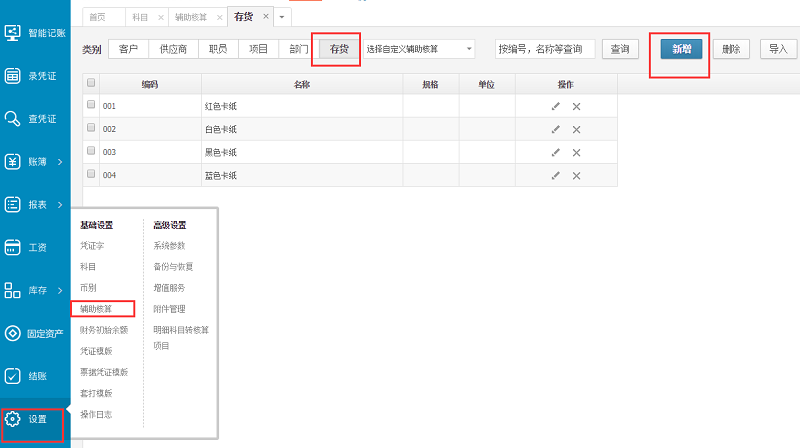Image resolution: width=800 pixels, height=448 pixels.
Task: Open the tab list dropdown arrow
Action: pyautogui.click(x=282, y=17)
